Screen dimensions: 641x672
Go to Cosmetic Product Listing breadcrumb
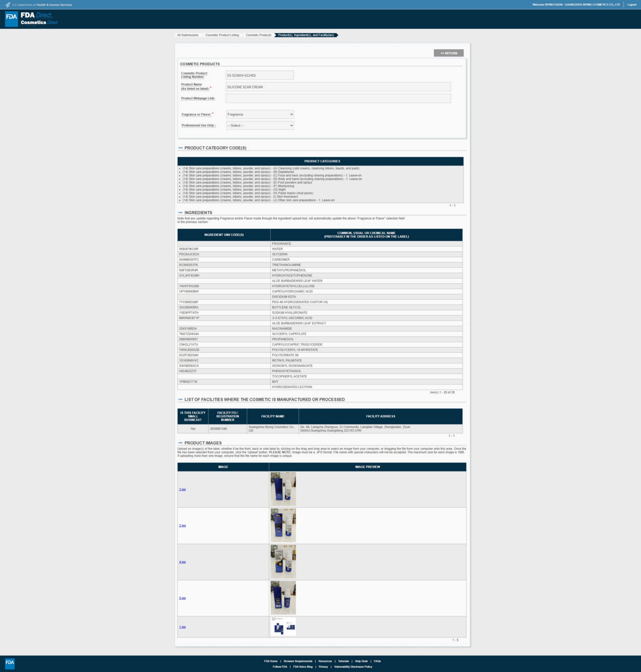[x=222, y=35]
